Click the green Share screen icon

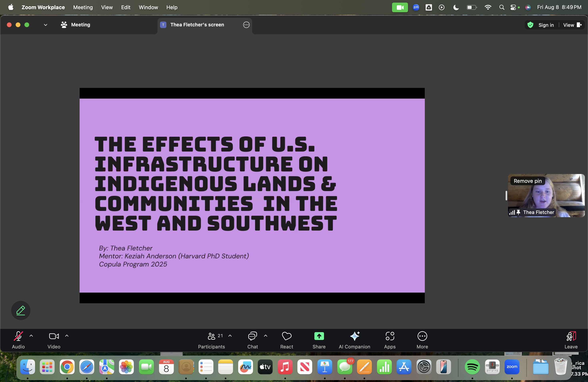tap(319, 336)
